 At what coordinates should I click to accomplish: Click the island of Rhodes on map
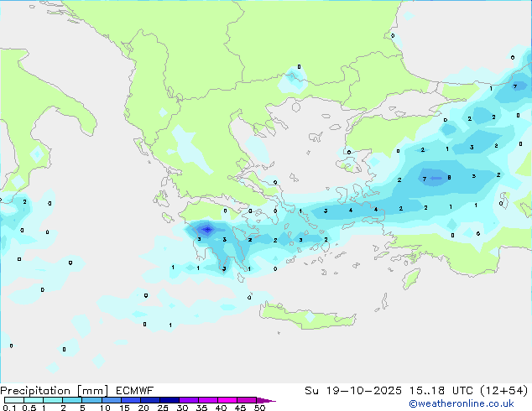(411, 278)
